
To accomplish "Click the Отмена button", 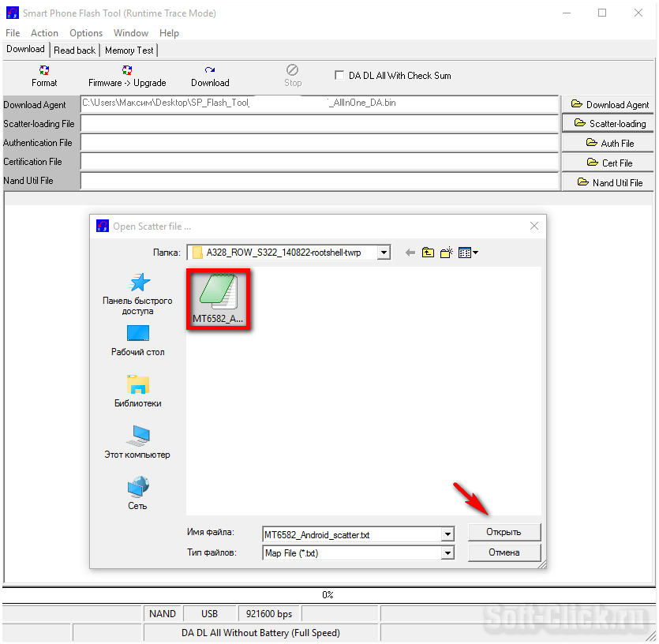I will 504,552.
